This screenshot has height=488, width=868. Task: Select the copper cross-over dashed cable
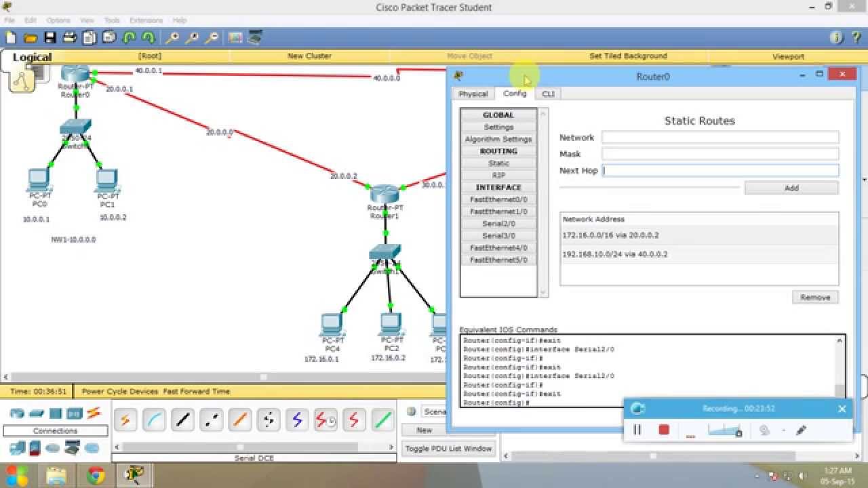point(211,420)
